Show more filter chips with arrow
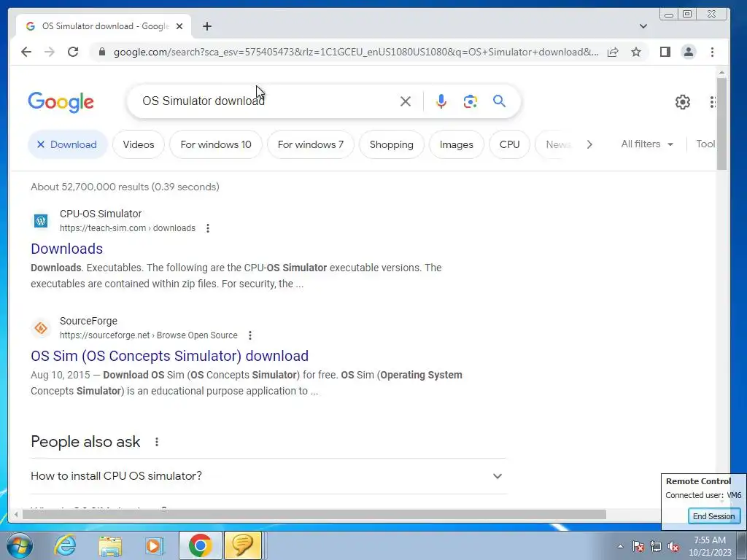Screen dimensions: 747x560 (x=589, y=144)
